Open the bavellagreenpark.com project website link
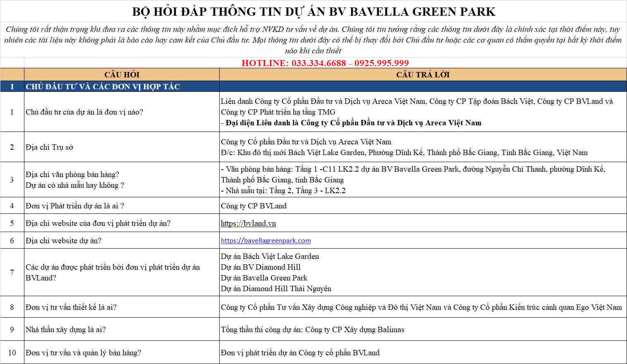This screenshot has height=364, width=627. [266, 241]
